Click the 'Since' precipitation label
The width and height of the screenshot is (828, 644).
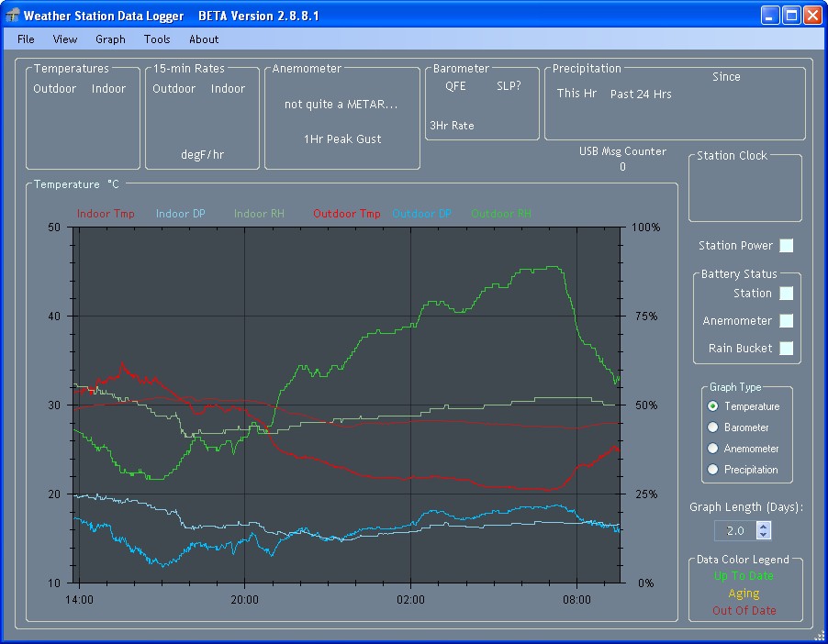pos(726,77)
